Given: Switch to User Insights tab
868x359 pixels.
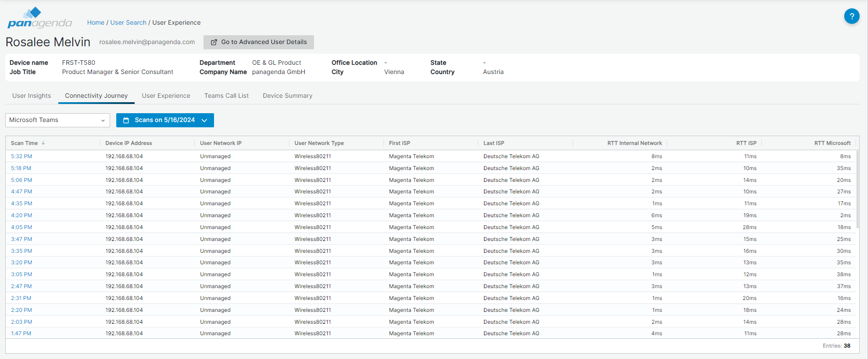Looking at the screenshot, I should (32, 96).
